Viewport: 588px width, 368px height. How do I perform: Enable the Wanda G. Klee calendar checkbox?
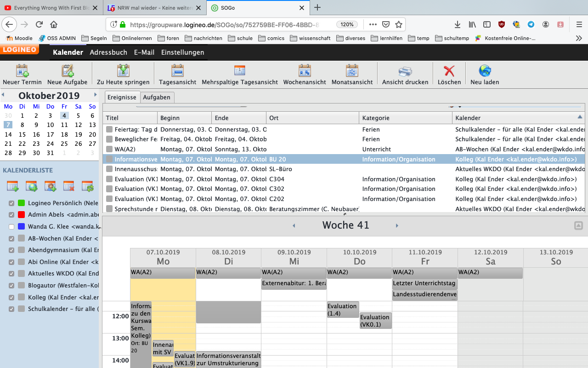tap(11, 227)
